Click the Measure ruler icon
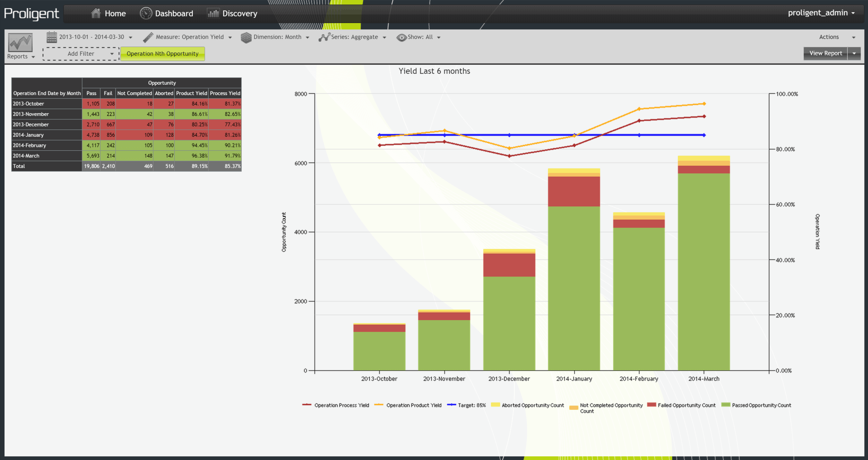Image resolution: width=868 pixels, height=460 pixels. click(148, 37)
